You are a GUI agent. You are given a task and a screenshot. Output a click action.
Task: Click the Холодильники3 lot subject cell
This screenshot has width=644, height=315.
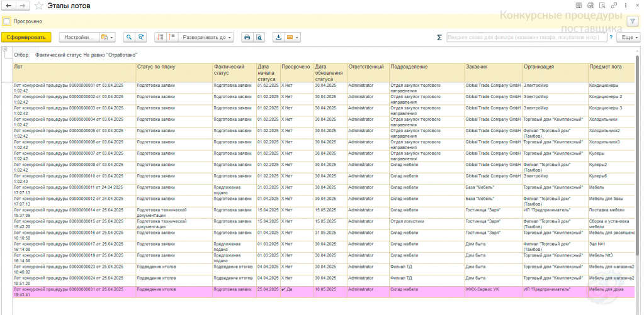coord(611,145)
